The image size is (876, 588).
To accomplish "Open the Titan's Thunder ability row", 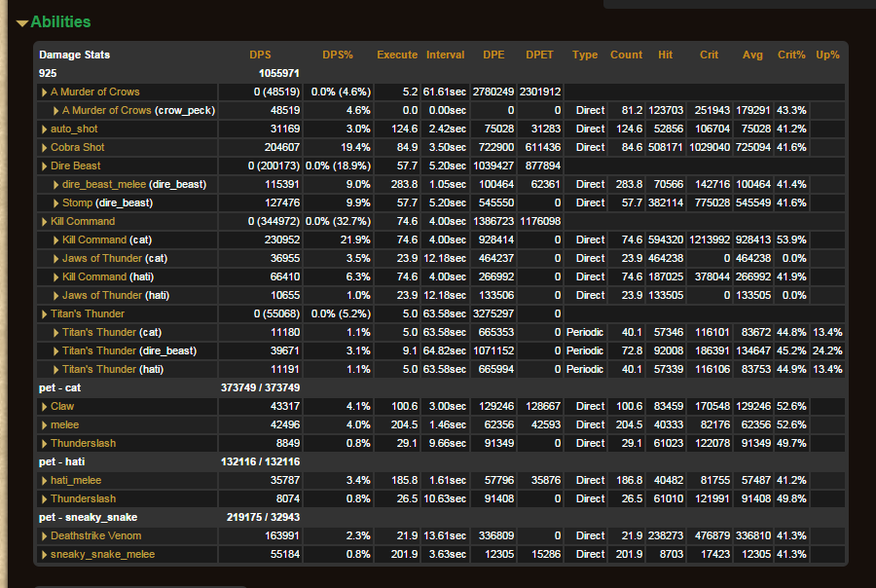I will click(x=88, y=313).
